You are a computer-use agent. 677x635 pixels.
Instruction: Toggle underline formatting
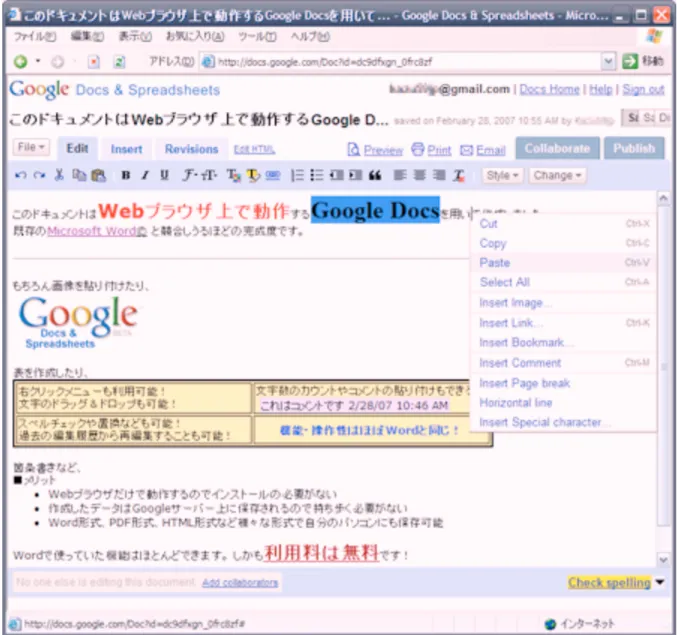164,175
